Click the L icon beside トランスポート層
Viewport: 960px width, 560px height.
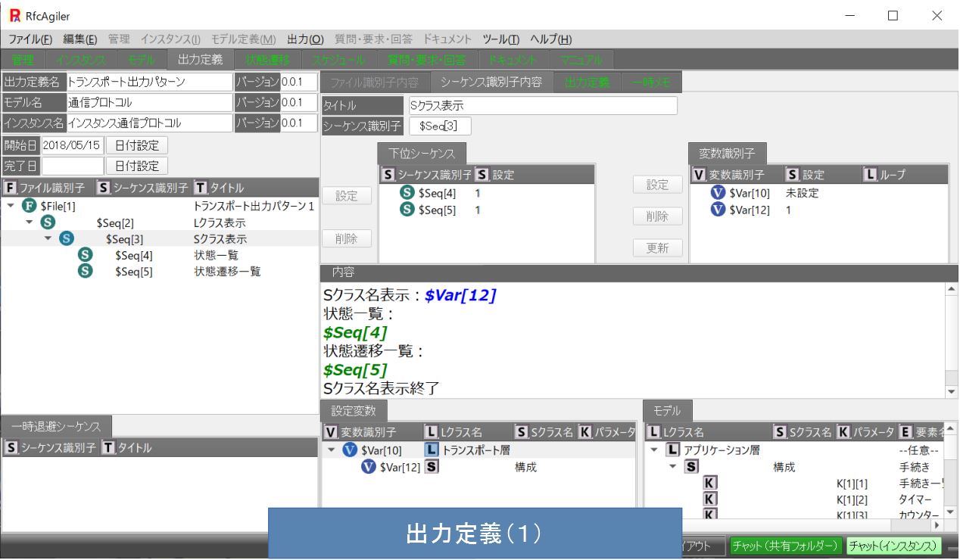click(432, 450)
